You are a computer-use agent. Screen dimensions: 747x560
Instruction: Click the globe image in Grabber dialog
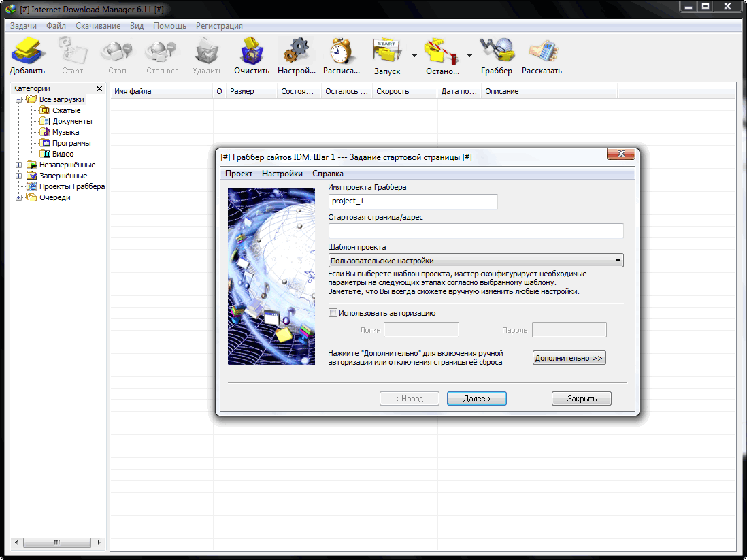tap(271, 276)
